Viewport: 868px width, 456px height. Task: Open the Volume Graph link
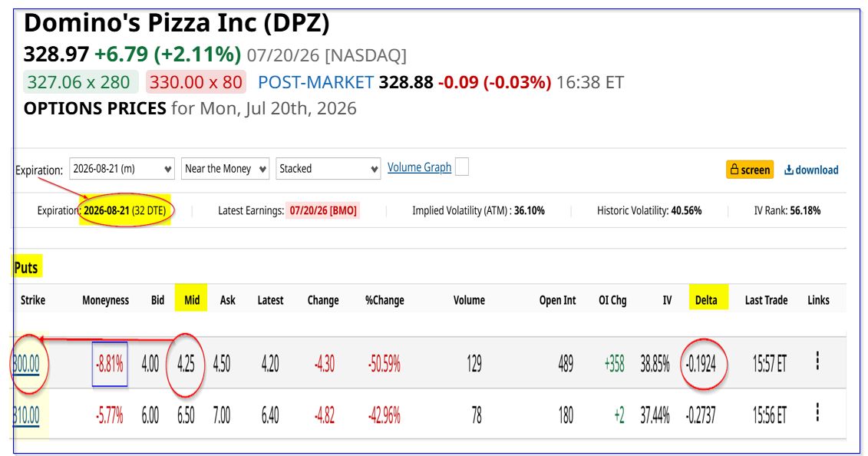pos(419,167)
